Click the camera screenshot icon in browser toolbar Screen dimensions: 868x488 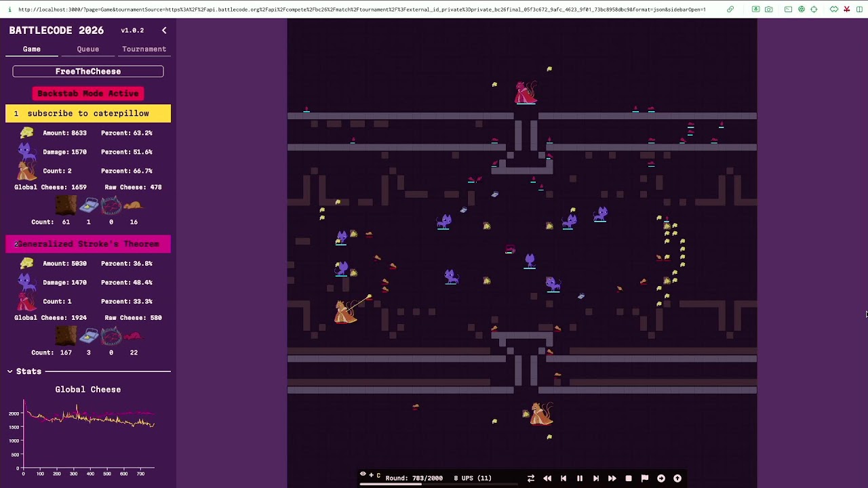point(768,9)
